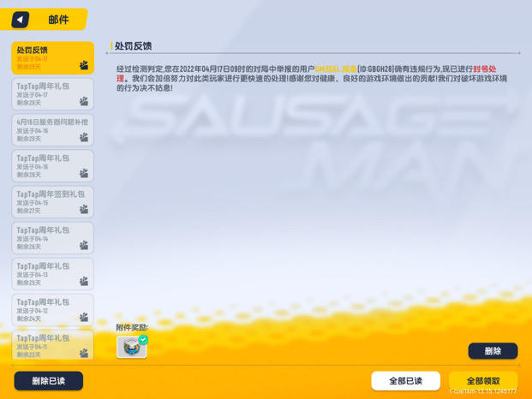Image resolution: width=532 pixels, height=399 pixels.
Task: Open TapTap周年礼包 mail sent 04-12
Action: coord(52,310)
